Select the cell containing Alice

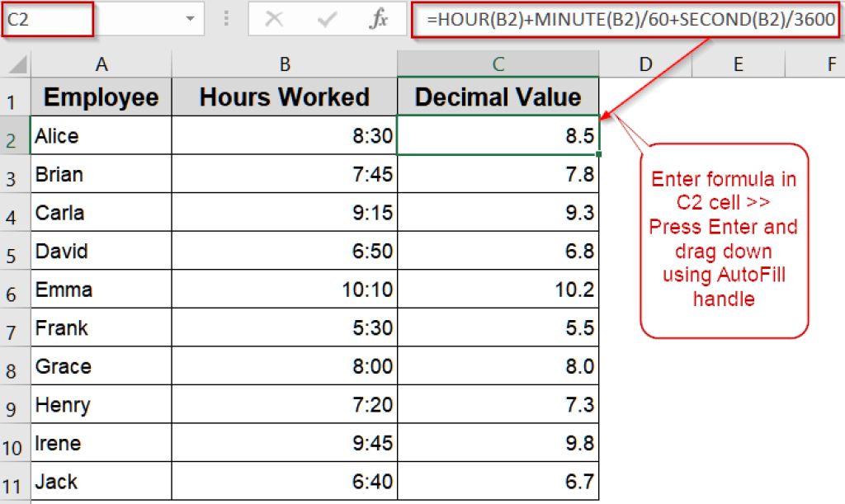coord(100,136)
